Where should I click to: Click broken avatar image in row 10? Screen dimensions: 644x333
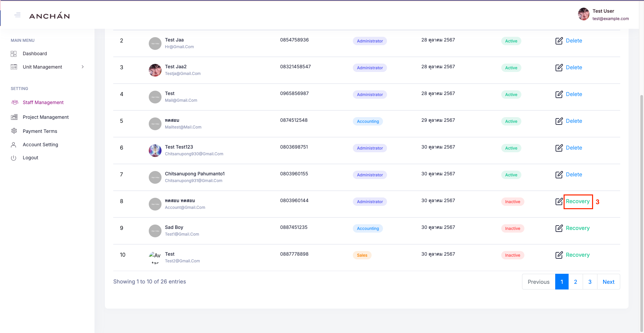point(155,258)
